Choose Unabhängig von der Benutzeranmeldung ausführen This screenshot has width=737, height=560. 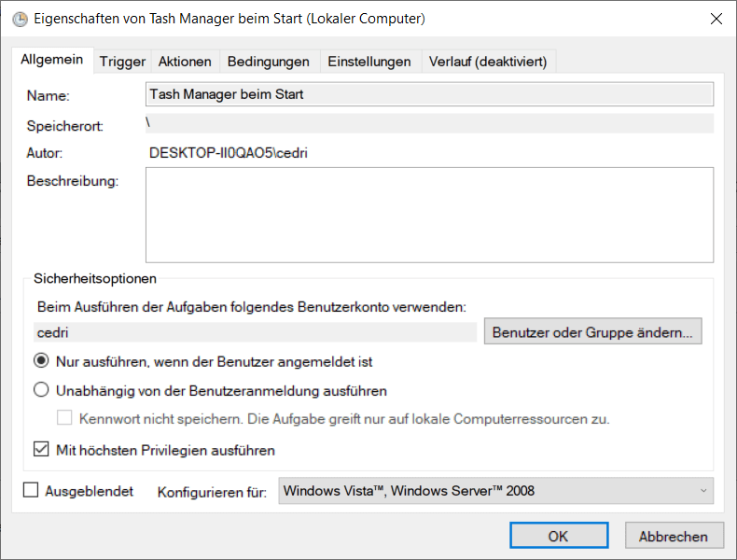pyautogui.click(x=41, y=390)
